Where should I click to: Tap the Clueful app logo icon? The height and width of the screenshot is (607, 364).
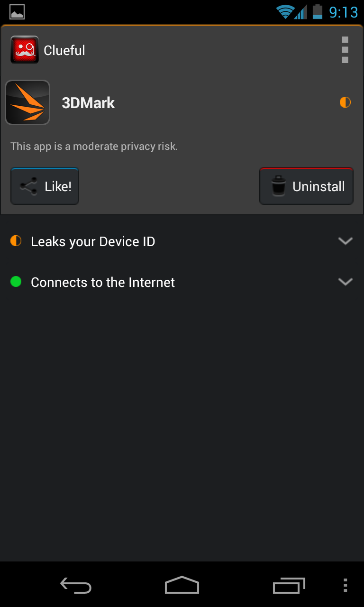point(25,50)
